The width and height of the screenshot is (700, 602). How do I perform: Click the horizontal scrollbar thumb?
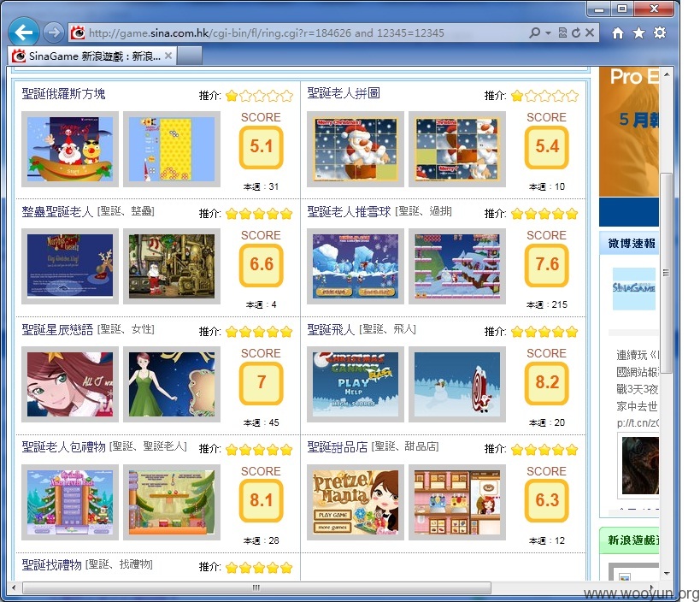point(256,587)
